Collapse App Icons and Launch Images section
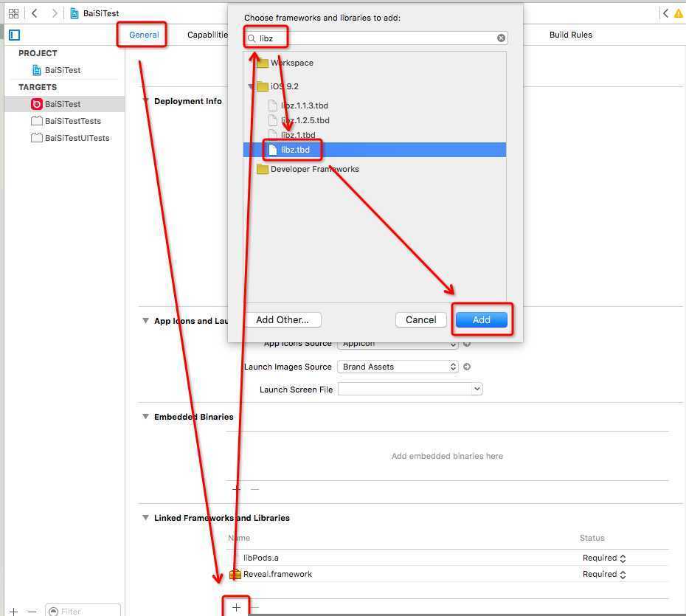The width and height of the screenshot is (686, 616). point(146,321)
